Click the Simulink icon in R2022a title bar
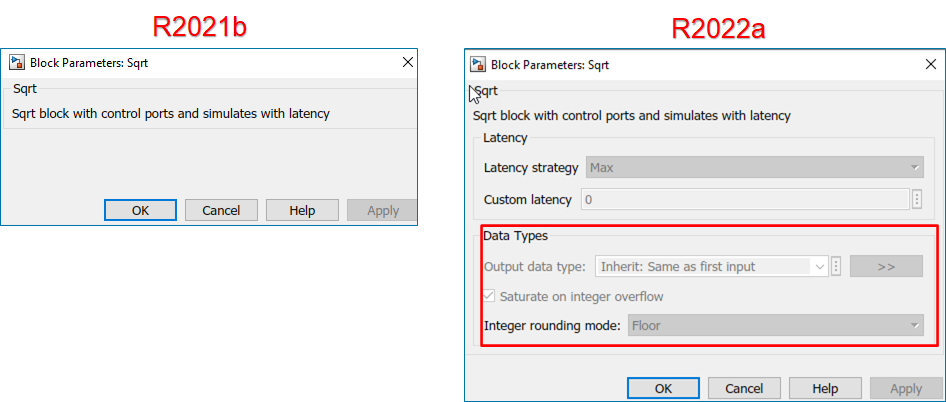The width and height of the screenshot is (946, 402). pyautogui.click(x=478, y=65)
